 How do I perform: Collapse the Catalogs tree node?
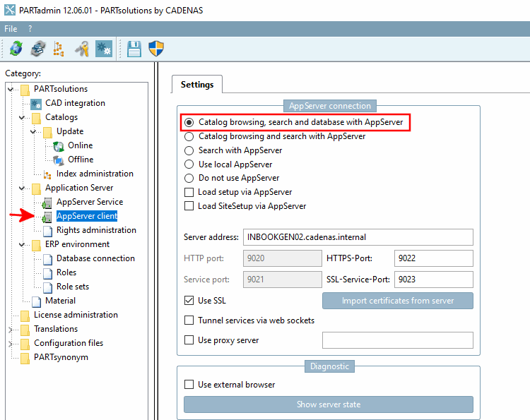[22, 117]
